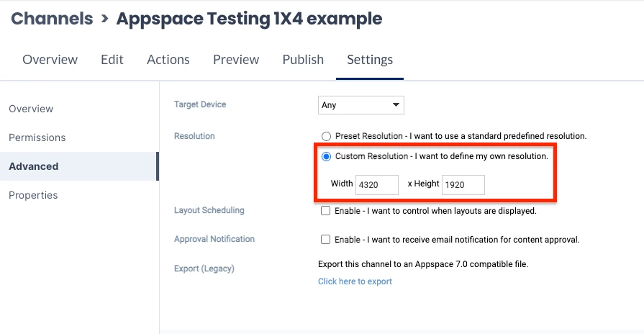
Task: Switch to the Actions tab
Action: (168, 60)
